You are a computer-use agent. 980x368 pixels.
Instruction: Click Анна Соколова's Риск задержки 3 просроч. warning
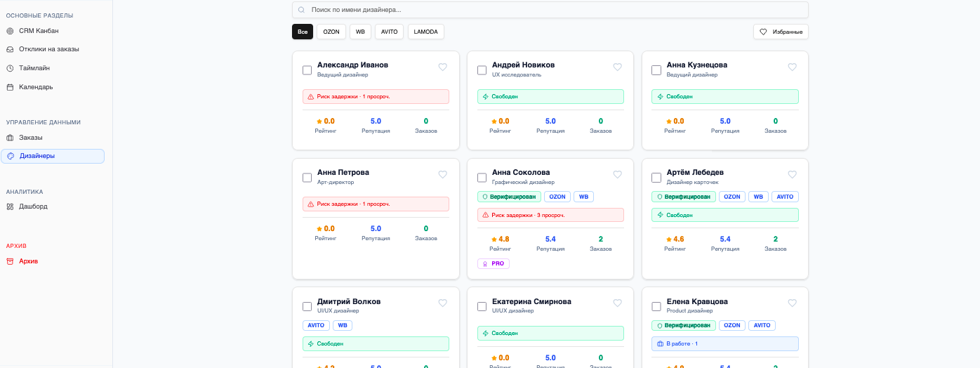coord(550,215)
